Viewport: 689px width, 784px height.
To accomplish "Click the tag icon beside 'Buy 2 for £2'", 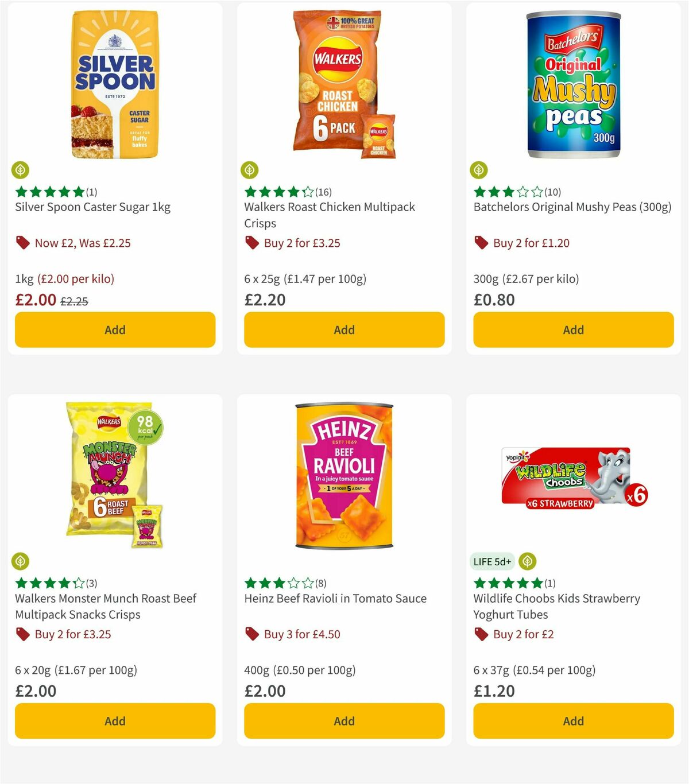I will [481, 634].
